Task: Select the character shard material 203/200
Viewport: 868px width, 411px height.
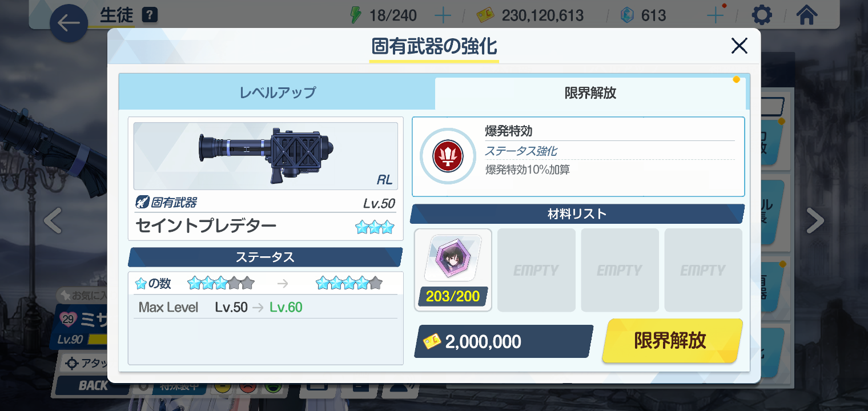Action: pos(453,270)
